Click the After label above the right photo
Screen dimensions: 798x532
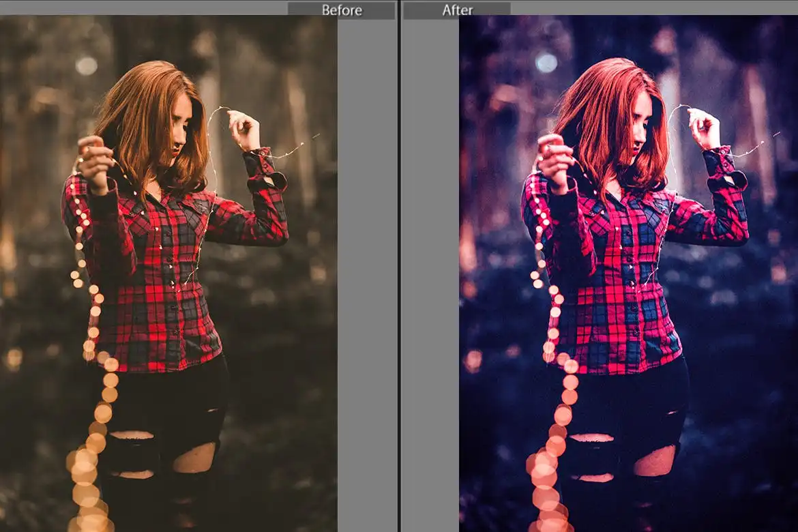point(457,10)
